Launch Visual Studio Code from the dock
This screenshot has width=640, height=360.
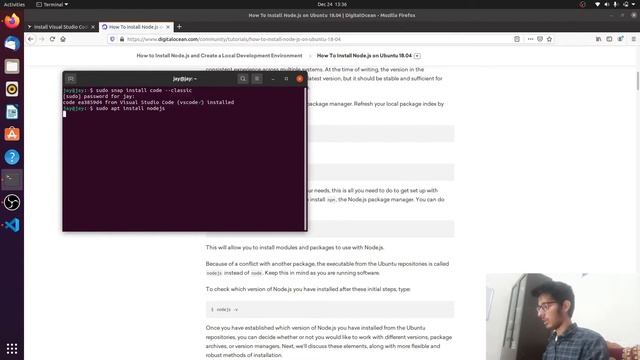12,225
